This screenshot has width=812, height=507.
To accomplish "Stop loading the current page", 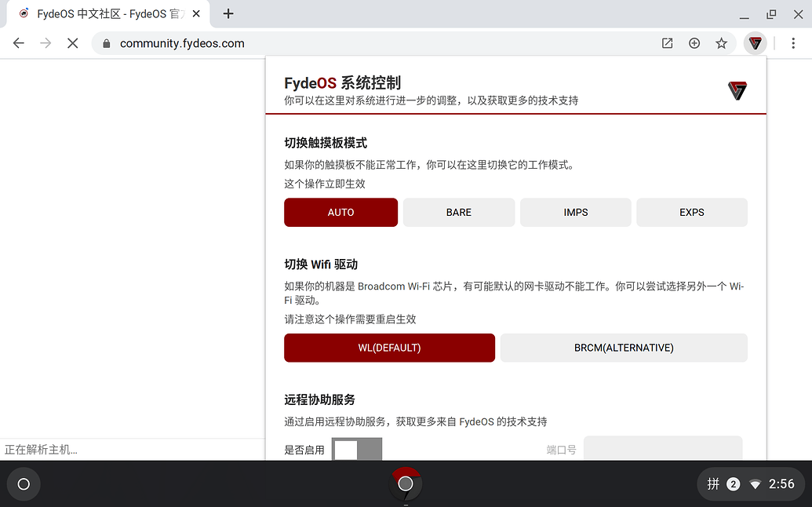I will pos(72,43).
